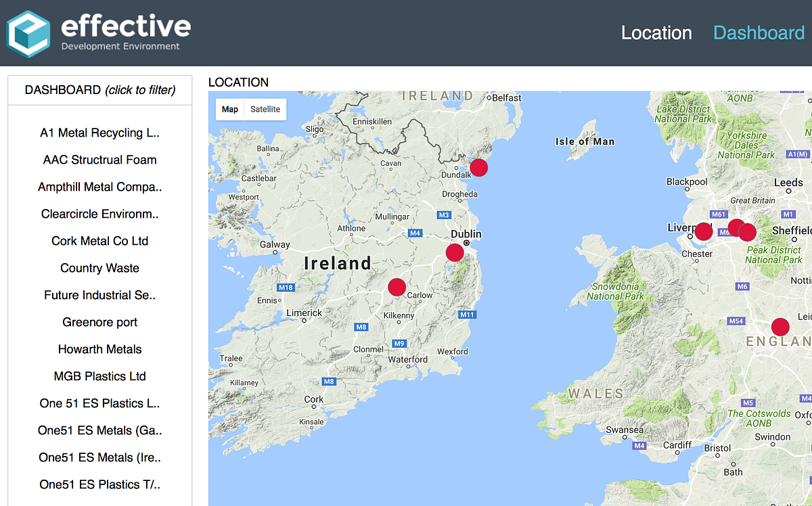Click the effective Development Environment logo
812x506 pixels.
point(98,32)
